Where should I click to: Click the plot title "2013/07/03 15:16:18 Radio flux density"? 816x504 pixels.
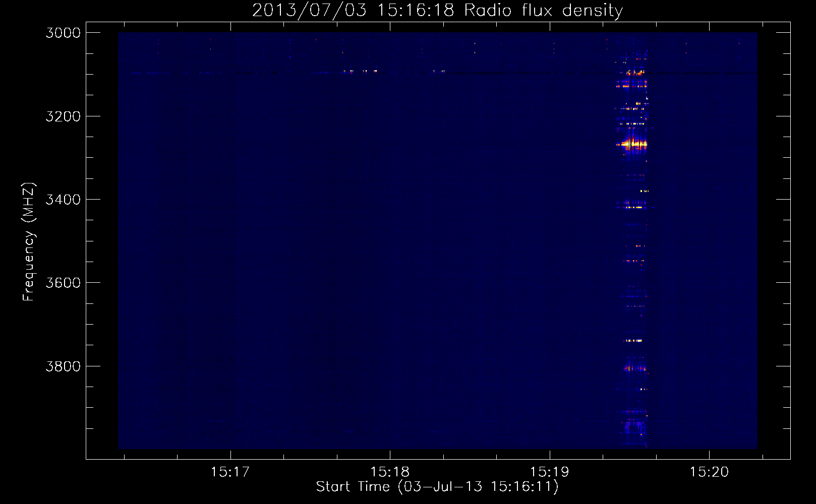[x=438, y=10]
